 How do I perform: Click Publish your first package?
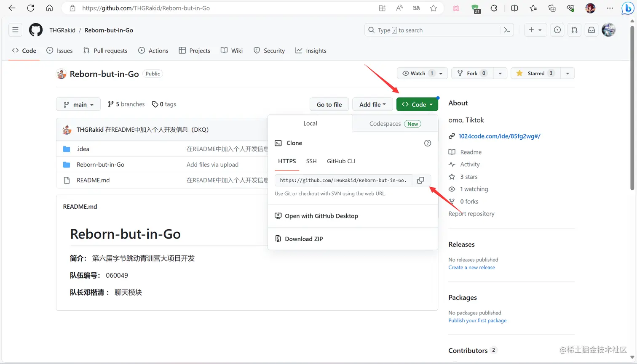(477, 321)
